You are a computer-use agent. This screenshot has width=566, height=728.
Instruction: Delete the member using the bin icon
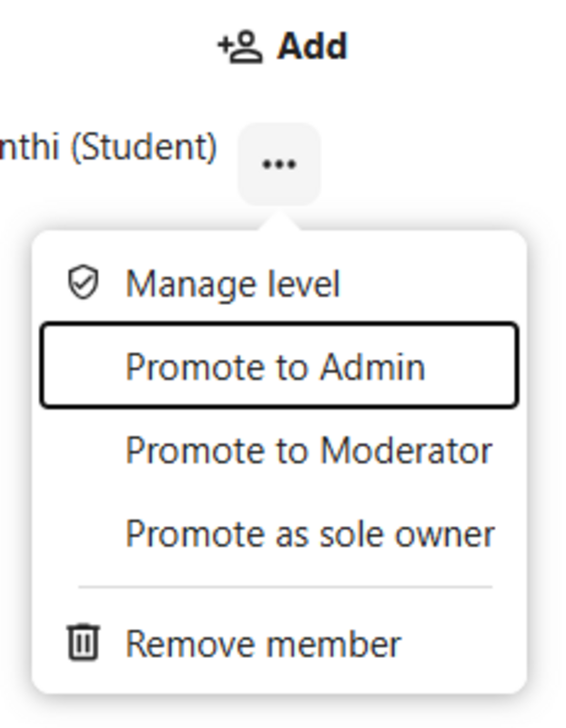[x=83, y=642]
